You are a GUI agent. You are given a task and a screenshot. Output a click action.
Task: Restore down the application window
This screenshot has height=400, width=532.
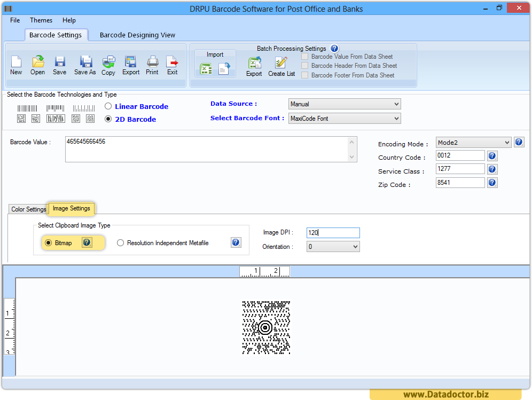(499, 8)
